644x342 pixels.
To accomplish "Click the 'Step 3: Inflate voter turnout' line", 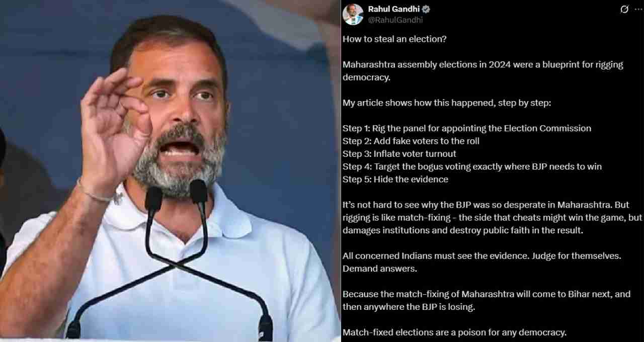I will pyautogui.click(x=399, y=154).
